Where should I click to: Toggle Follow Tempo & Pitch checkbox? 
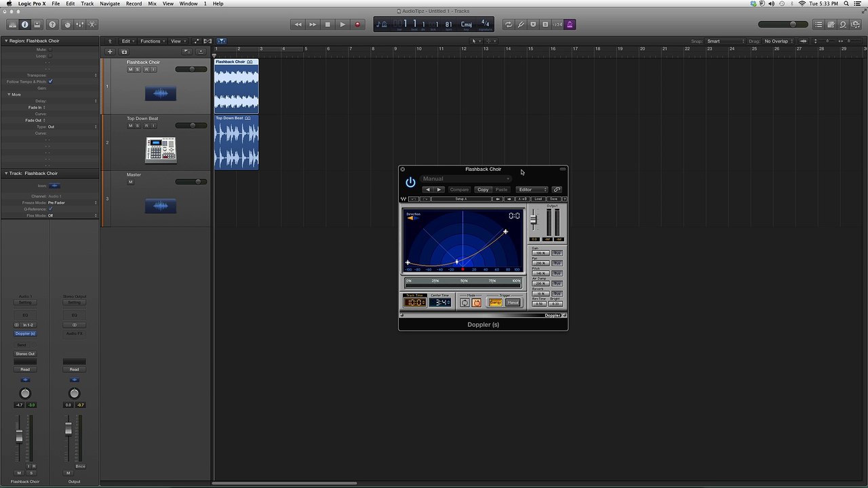50,81
